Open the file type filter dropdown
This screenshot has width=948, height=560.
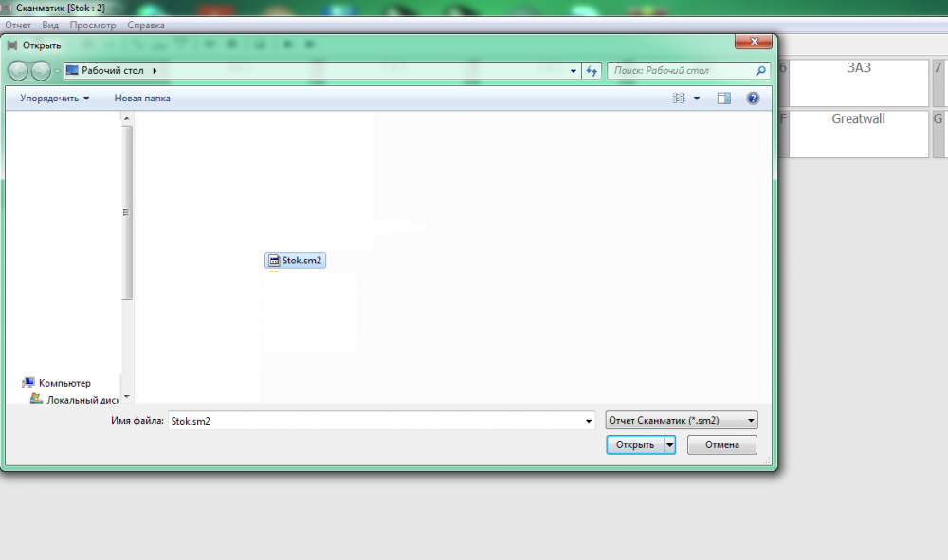click(681, 421)
